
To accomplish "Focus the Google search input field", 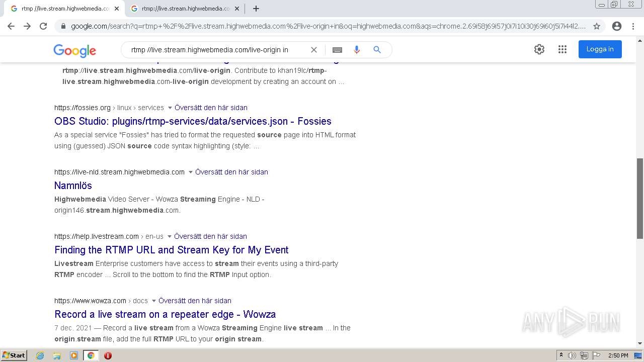I will [217, 50].
